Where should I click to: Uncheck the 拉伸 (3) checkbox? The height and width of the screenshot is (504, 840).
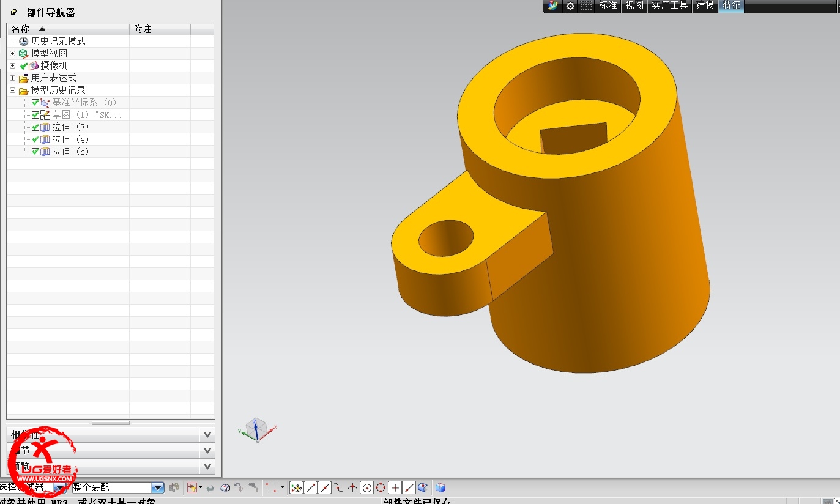pyautogui.click(x=35, y=127)
